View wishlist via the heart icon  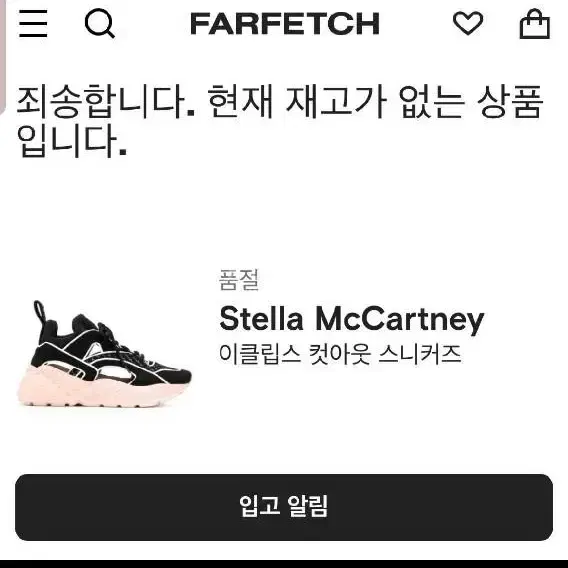pos(468,24)
